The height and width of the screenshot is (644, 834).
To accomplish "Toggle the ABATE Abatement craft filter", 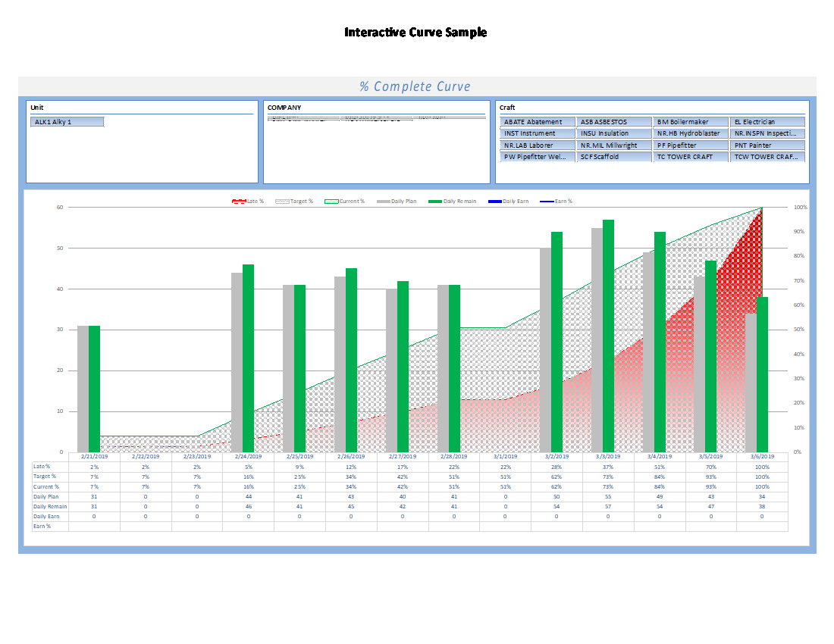I will [538, 122].
